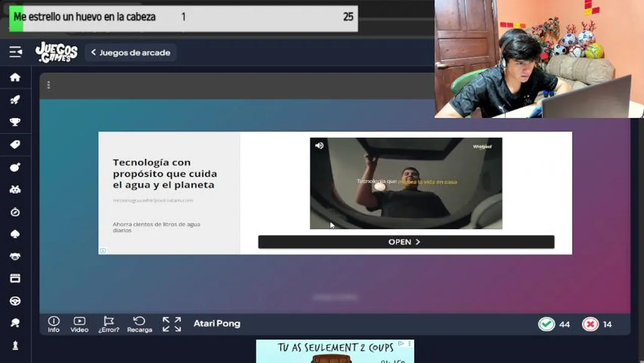Viewport: 644px width, 363px height.
Task: Click the dislike count 14
Action: click(607, 324)
